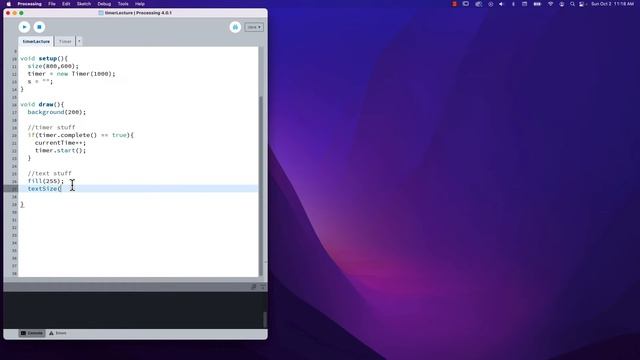
Task: Open the Apple menu
Action: pyautogui.click(x=9, y=4)
